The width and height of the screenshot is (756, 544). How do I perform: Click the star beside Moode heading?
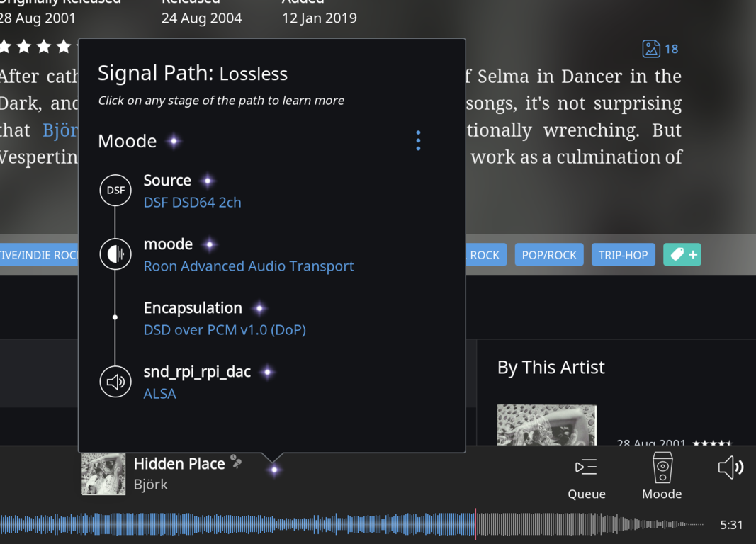[x=174, y=141]
